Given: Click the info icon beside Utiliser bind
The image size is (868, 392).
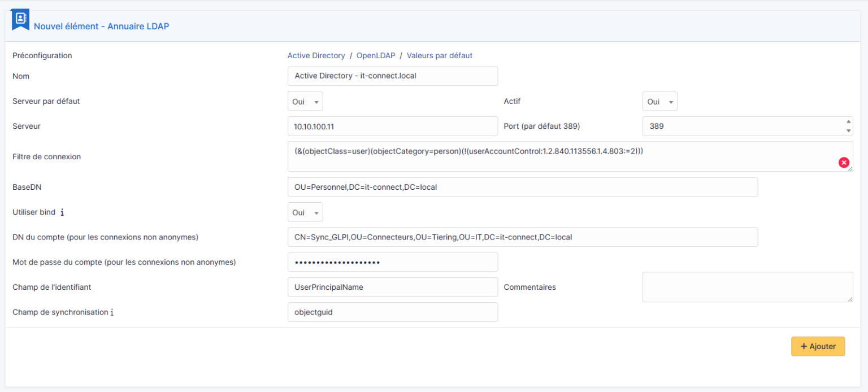Looking at the screenshot, I should (x=62, y=212).
